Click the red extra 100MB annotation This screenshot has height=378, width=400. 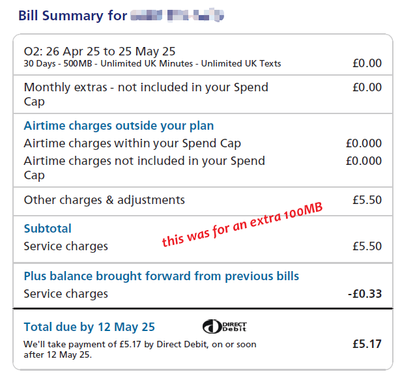(x=242, y=225)
